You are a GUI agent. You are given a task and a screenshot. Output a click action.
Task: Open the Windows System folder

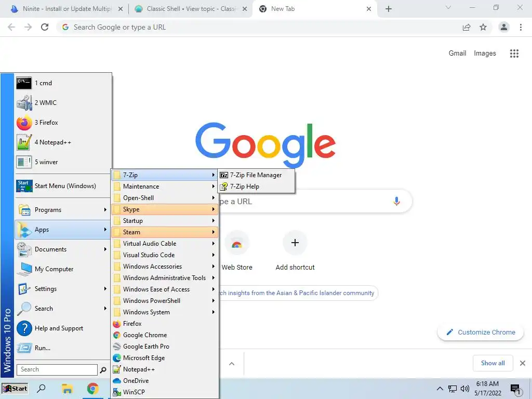[165, 312]
